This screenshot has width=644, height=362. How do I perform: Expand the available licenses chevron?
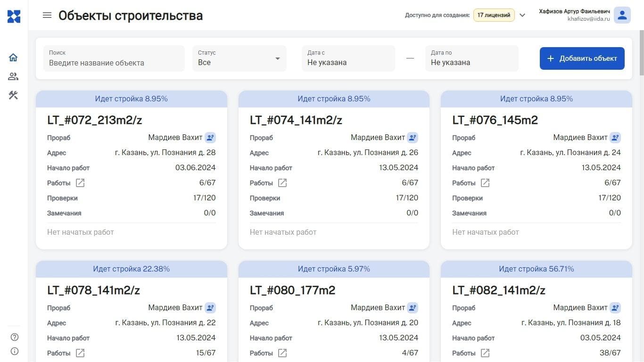[x=522, y=15]
